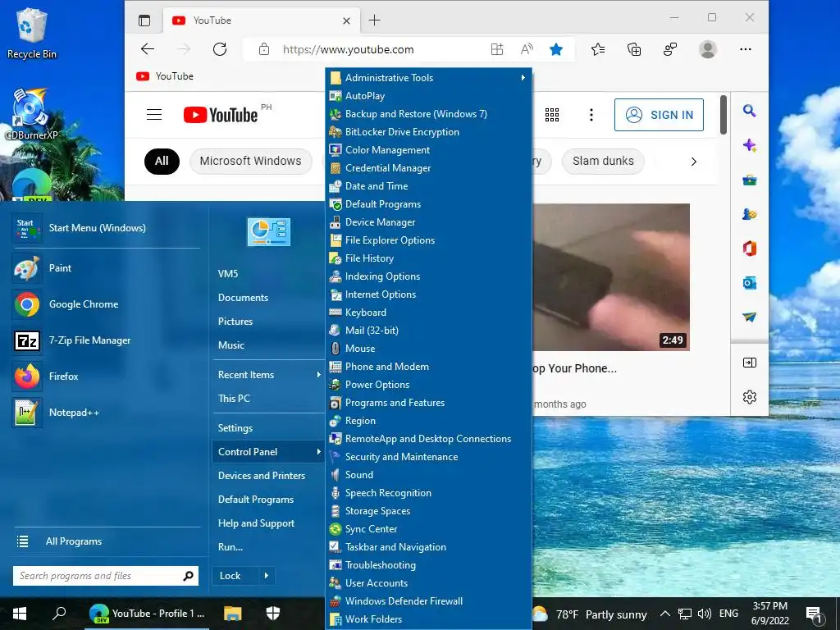Open Paint from the start menu

tap(106, 268)
